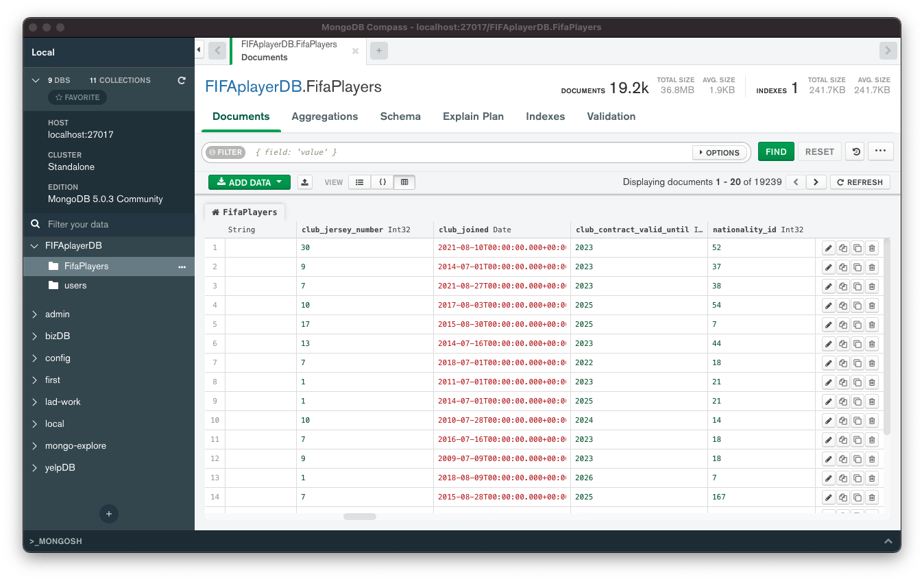Expand the first database
Viewport: 924px width, 581px height.
(x=35, y=380)
